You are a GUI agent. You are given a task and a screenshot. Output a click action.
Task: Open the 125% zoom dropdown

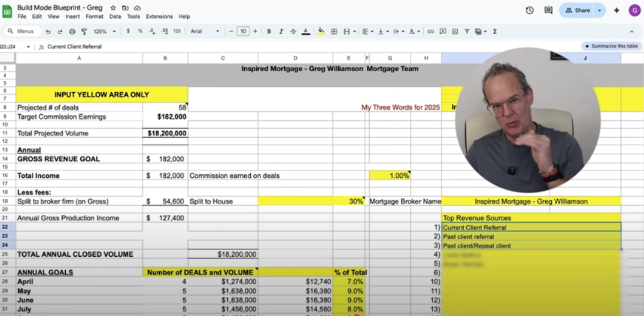tap(103, 31)
